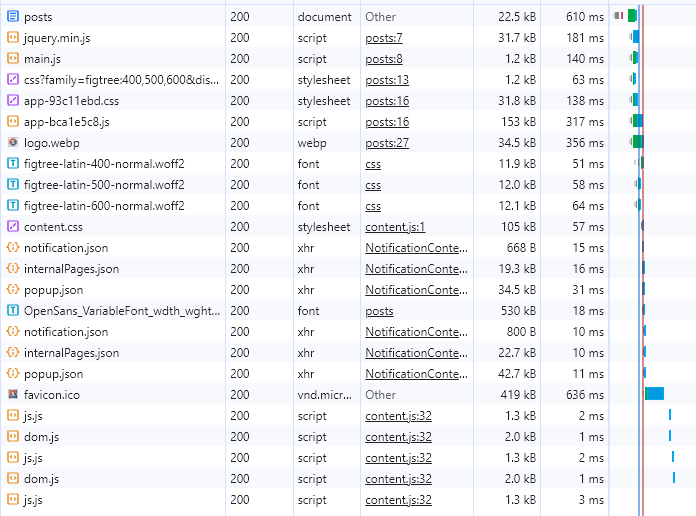The image size is (696, 516).
Task: Click script icon of the 3 ms js.js
Action: tap(13, 499)
